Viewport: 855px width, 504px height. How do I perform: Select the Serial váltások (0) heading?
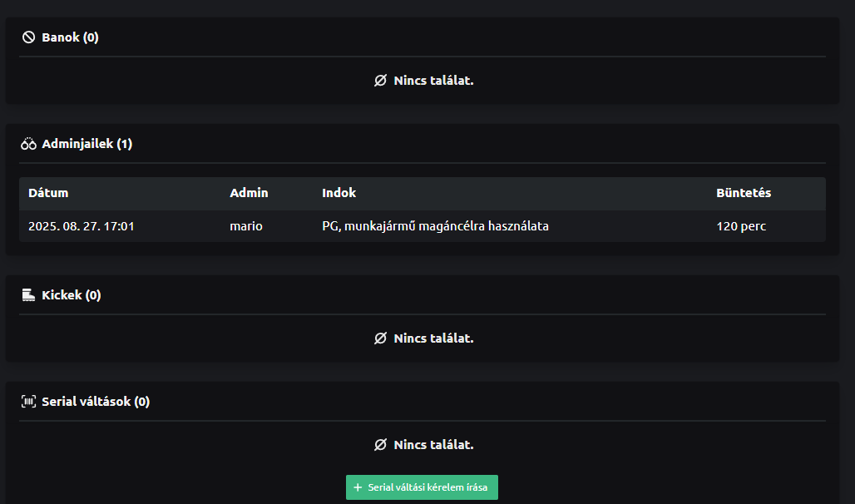(x=96, y=402)
